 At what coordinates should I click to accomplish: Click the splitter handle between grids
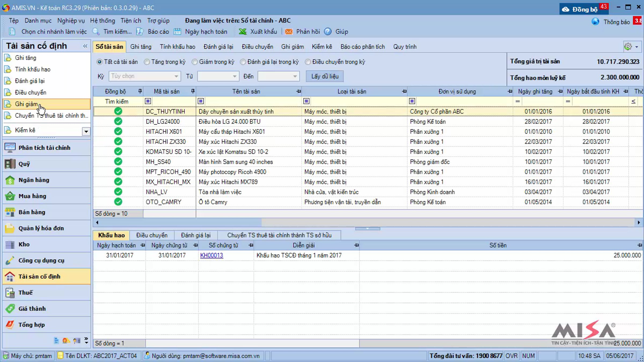coord(368,229)
